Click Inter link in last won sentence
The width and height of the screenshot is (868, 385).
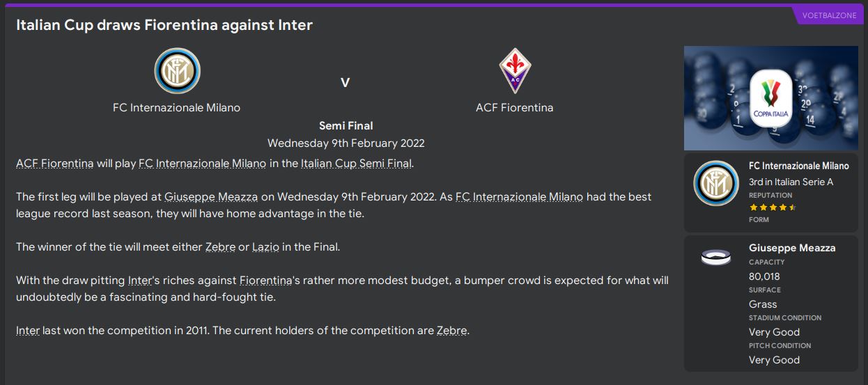pyautogui.click(x=28, y=331)
